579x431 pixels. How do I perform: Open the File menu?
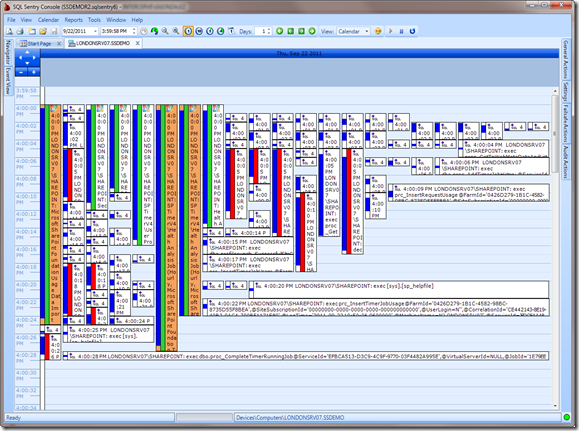point(11,20)
